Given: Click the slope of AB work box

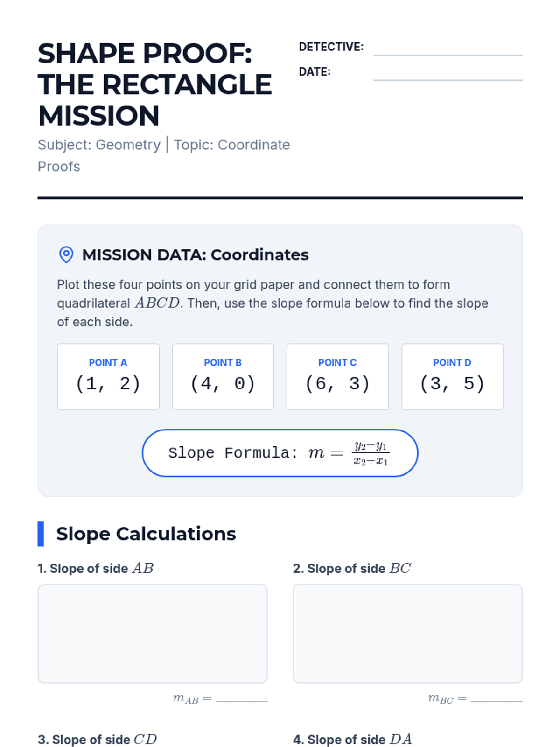Looking at the screenshot, I should (153, 634).
